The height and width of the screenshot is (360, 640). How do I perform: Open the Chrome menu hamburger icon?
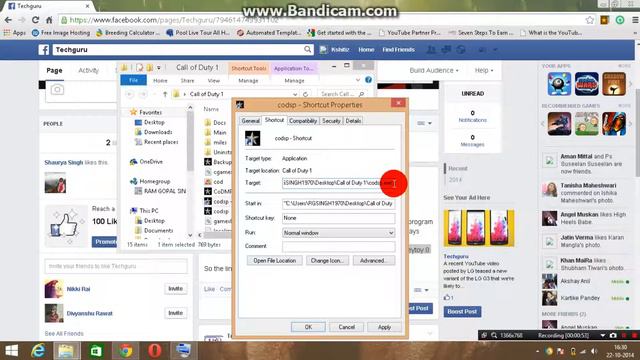tap(635, 20)
